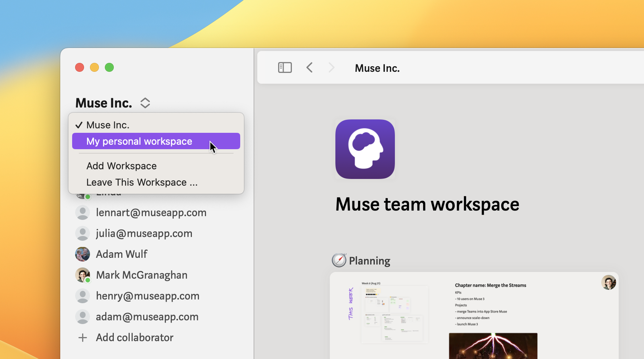644x359 pixels.
Task: Select collaborator adam@museapp.com
Action: point(147,317)
